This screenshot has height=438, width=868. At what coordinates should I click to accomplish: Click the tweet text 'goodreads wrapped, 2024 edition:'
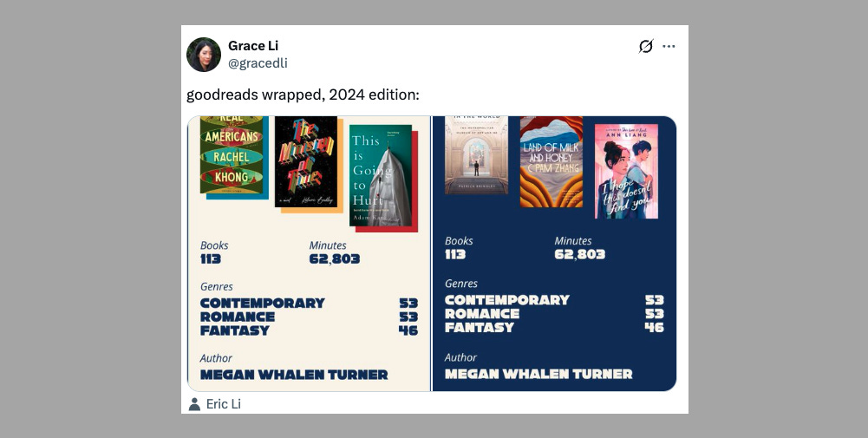click(303, 95)
